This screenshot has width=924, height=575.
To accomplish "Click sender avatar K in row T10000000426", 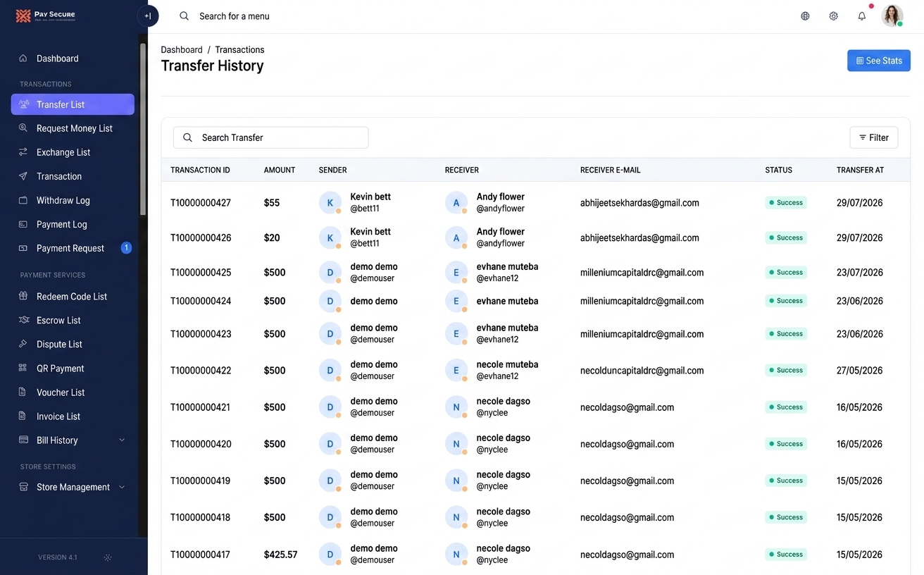I will coord(330,238).
